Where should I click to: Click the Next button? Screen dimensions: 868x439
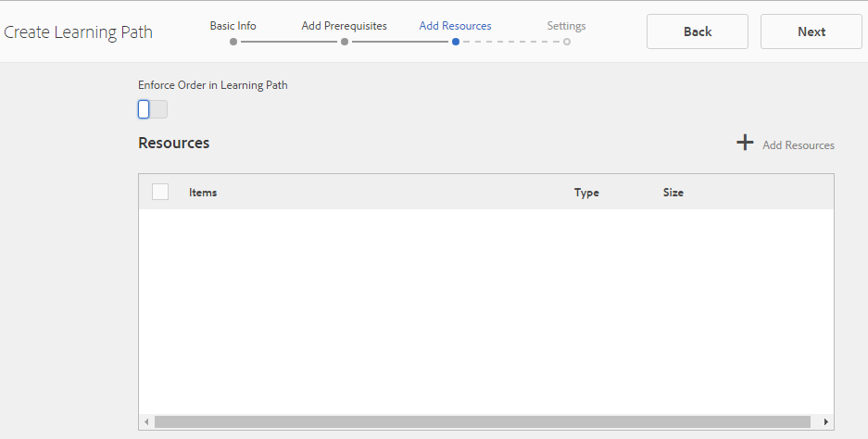click(x=811, y=31)
